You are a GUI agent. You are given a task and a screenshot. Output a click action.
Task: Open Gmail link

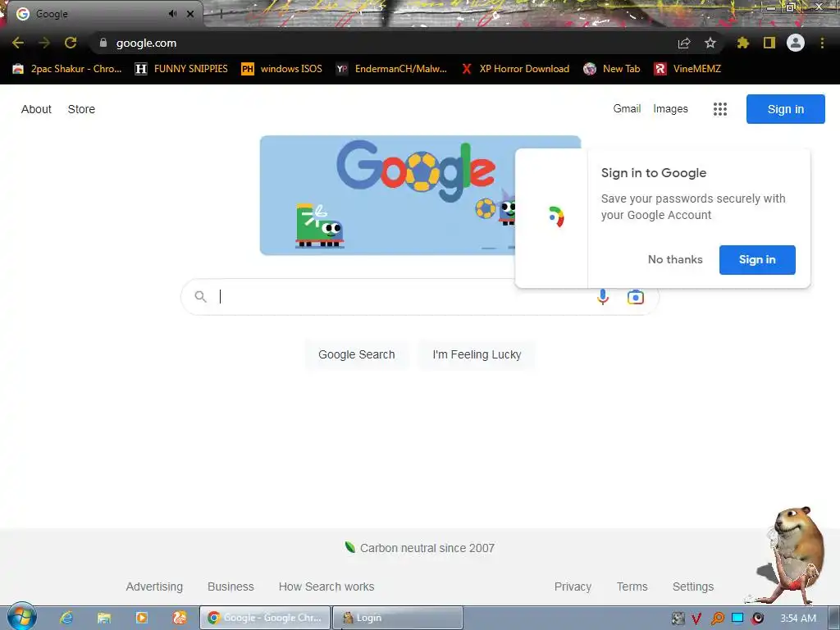(627, 109)
